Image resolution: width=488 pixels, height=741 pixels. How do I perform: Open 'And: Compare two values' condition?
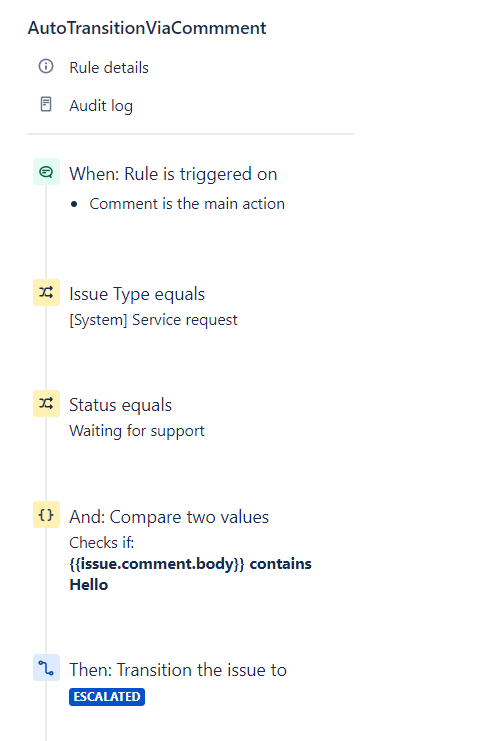(x=169, y=517)
